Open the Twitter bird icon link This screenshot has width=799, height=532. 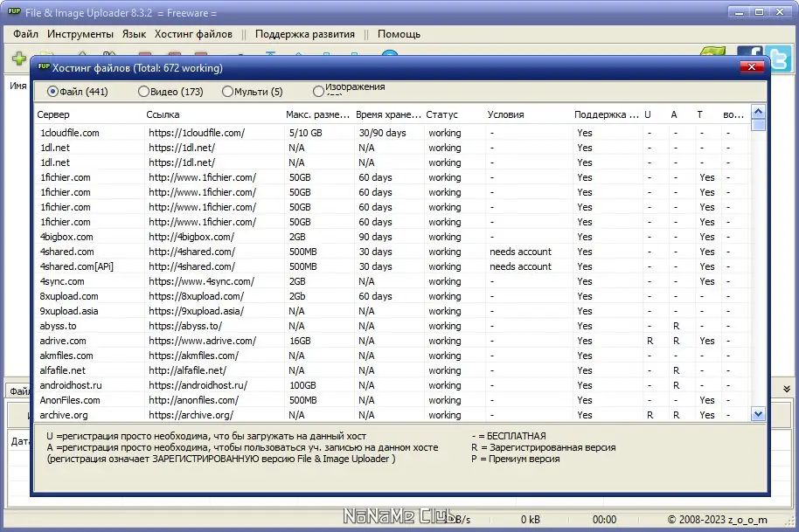pyautogui.click(x=780, y=59)
